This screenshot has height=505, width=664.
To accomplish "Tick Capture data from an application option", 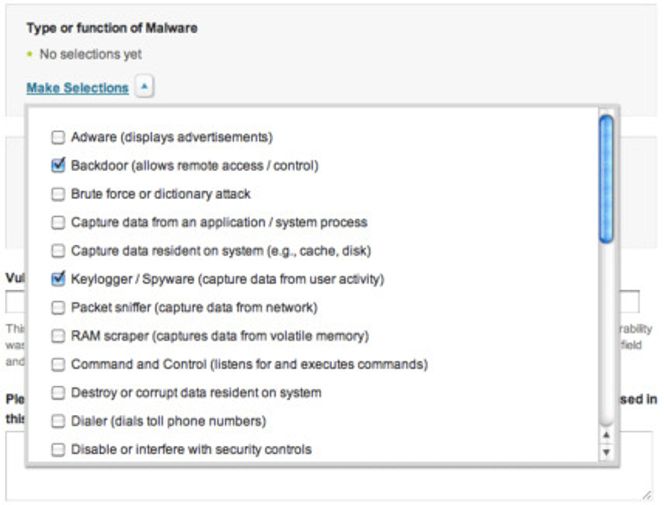I will [x=58, y=222].
